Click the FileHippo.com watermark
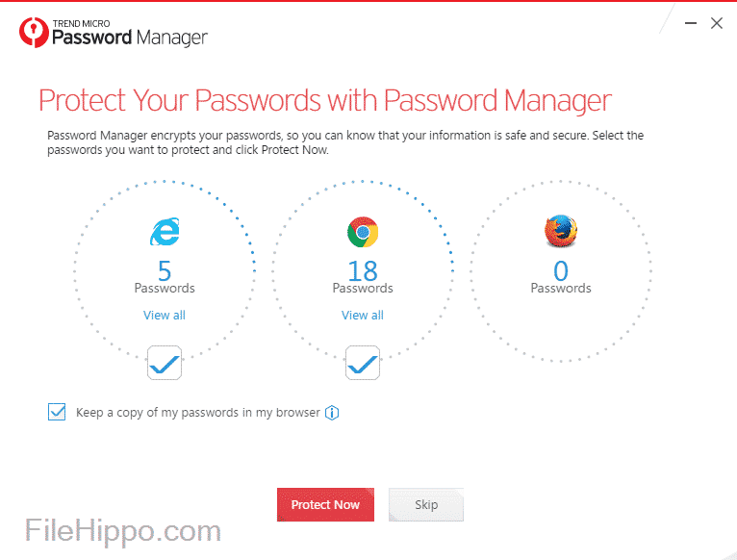 coord(122,530)
